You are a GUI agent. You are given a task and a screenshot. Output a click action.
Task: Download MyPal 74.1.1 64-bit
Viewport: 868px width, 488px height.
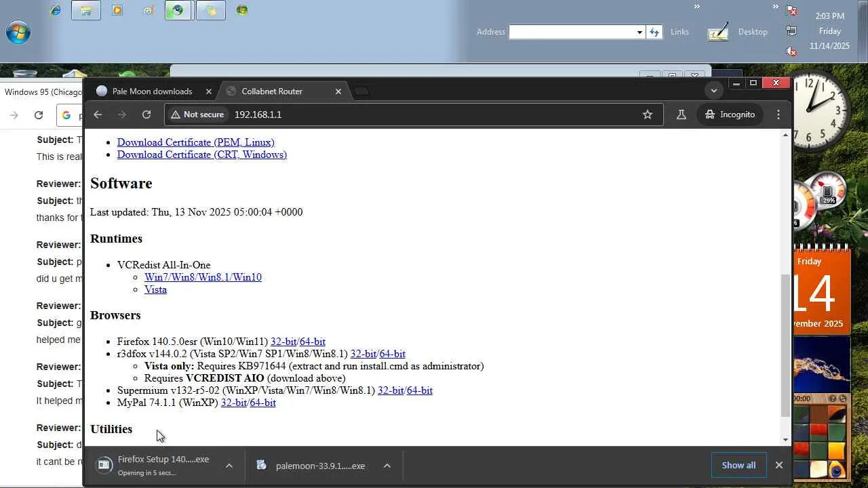pyautogui.click(x=263, y=403)
